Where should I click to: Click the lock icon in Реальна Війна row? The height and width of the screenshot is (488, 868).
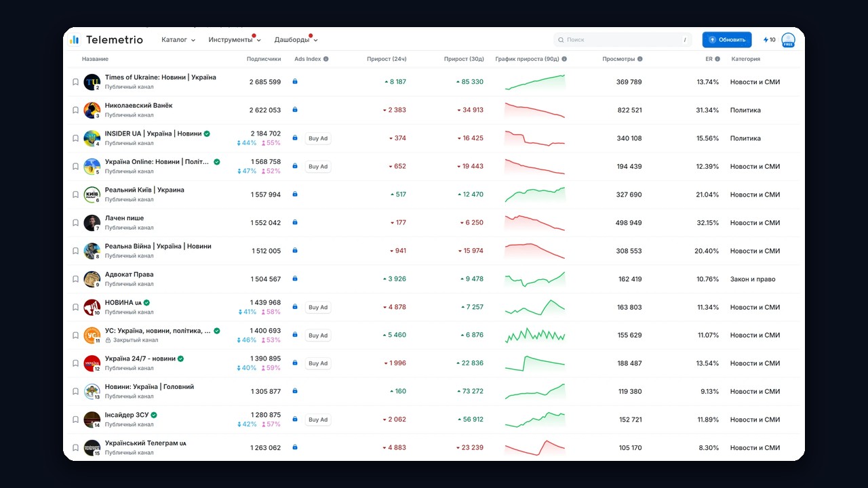[x=295, y=251]
